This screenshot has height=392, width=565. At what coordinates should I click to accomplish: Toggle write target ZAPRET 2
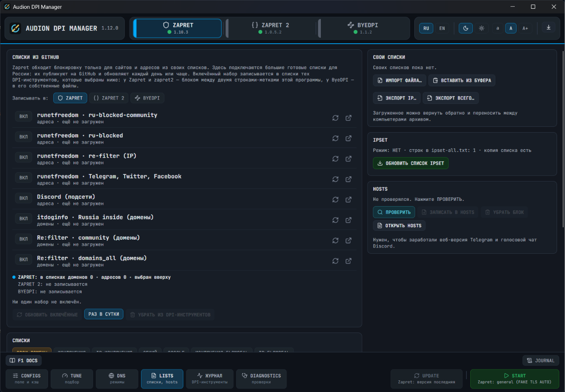109,98
